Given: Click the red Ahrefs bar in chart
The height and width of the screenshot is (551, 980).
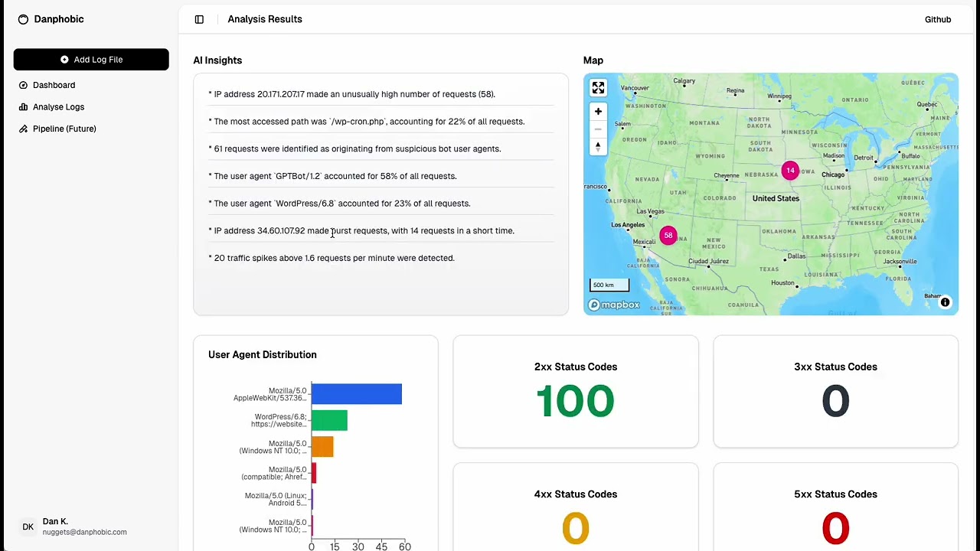Looking at the screenshot, I should (x=314, y=473).
